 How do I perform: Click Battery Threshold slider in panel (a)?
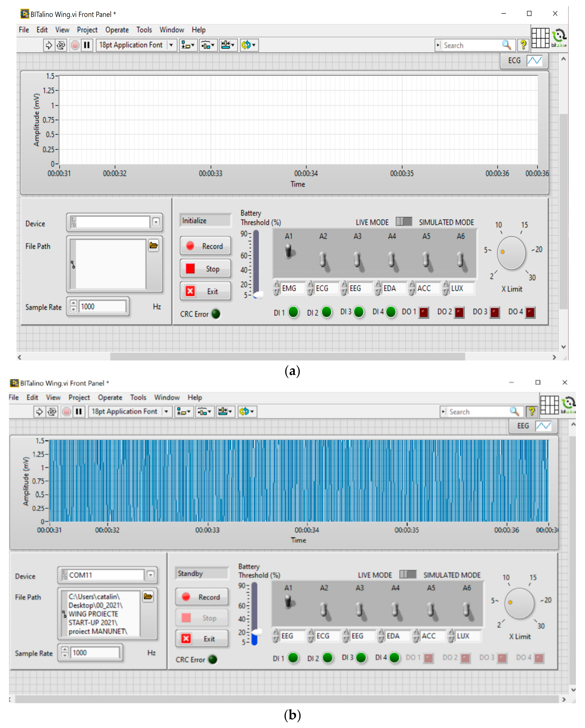coord(256,263)
